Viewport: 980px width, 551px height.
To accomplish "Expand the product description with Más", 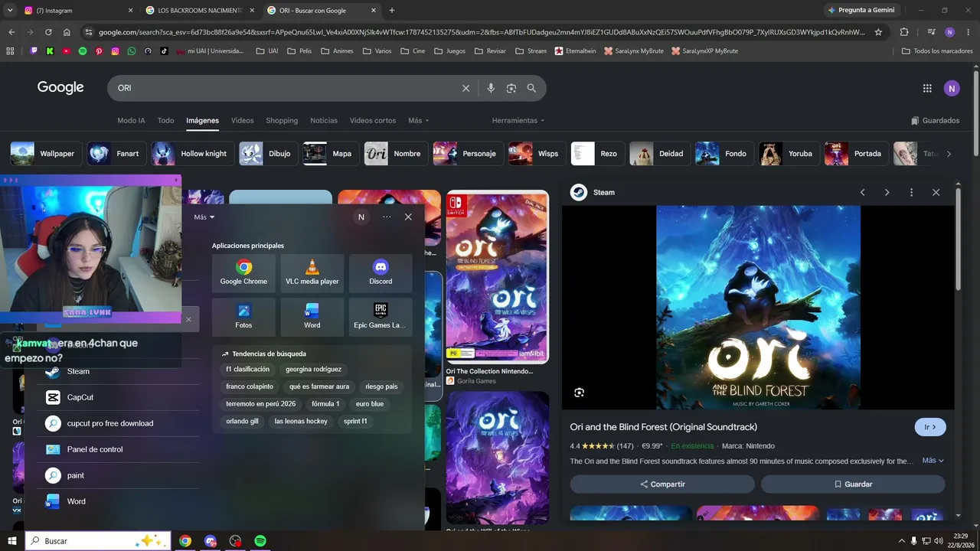I will click(x=933, y=461).
